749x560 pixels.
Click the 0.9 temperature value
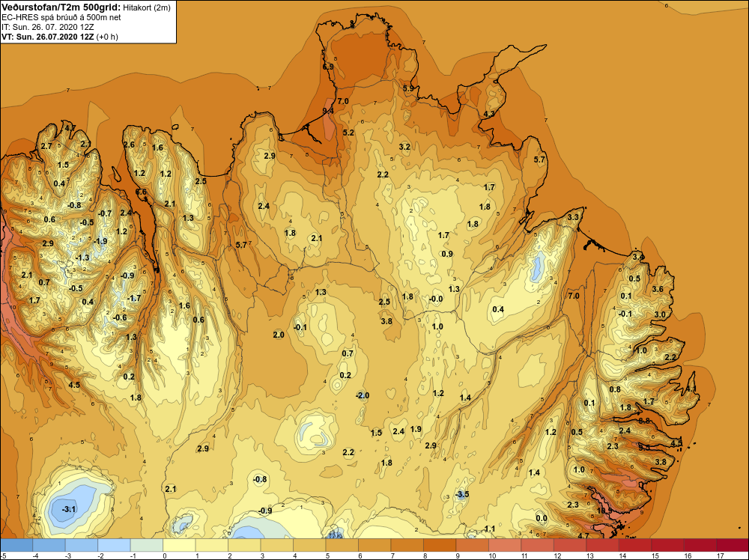coord(447,254)
